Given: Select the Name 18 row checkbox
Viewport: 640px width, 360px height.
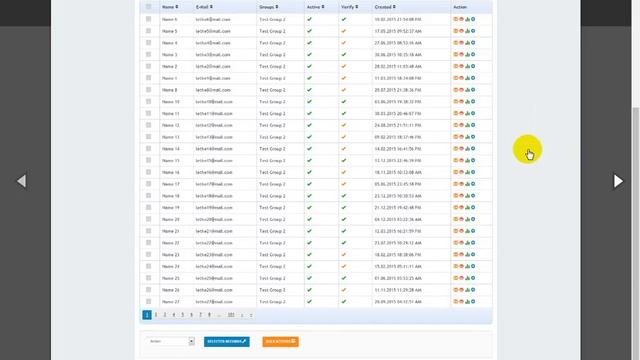Looking at the screenshot, I should coord(149,196).
